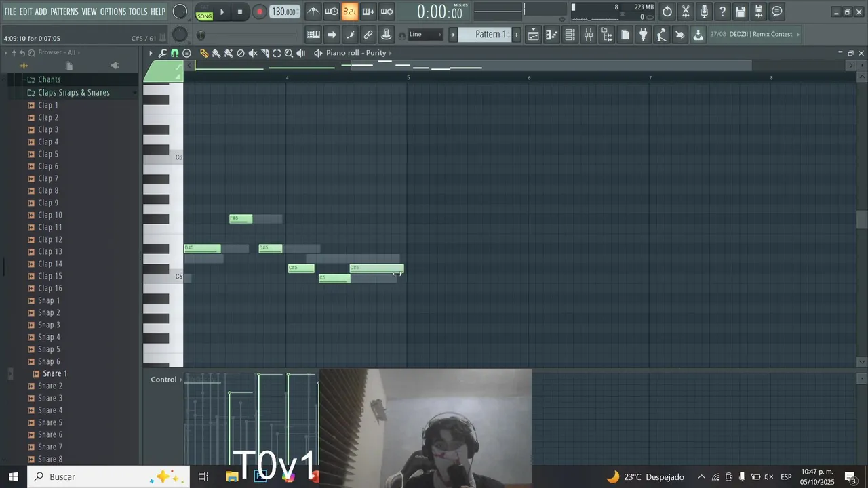The width and height of the screenshot is (868, 488).
Task: Open the chat bubble icon in top toolbar
Action: [777, 12]
